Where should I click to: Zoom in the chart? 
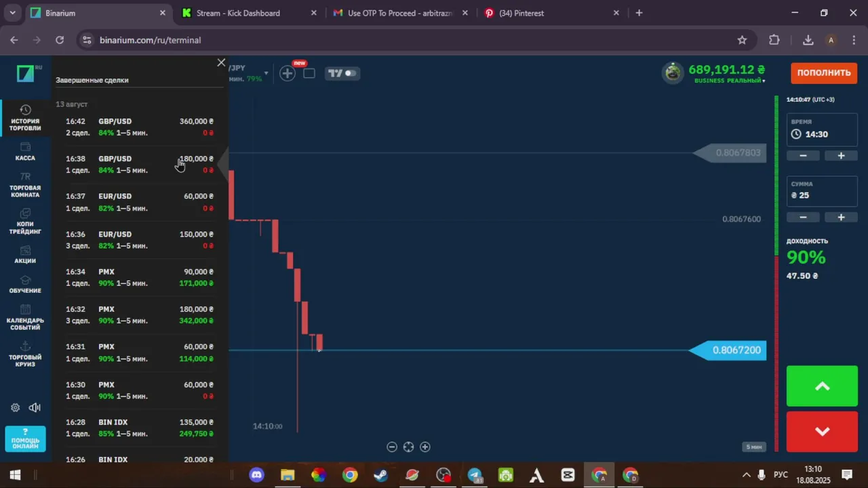425,447
